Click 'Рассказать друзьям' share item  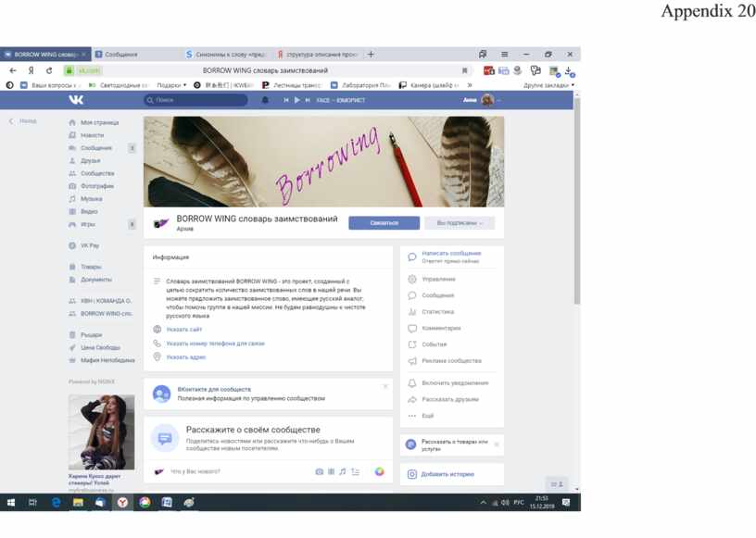[x=450, y=400]
